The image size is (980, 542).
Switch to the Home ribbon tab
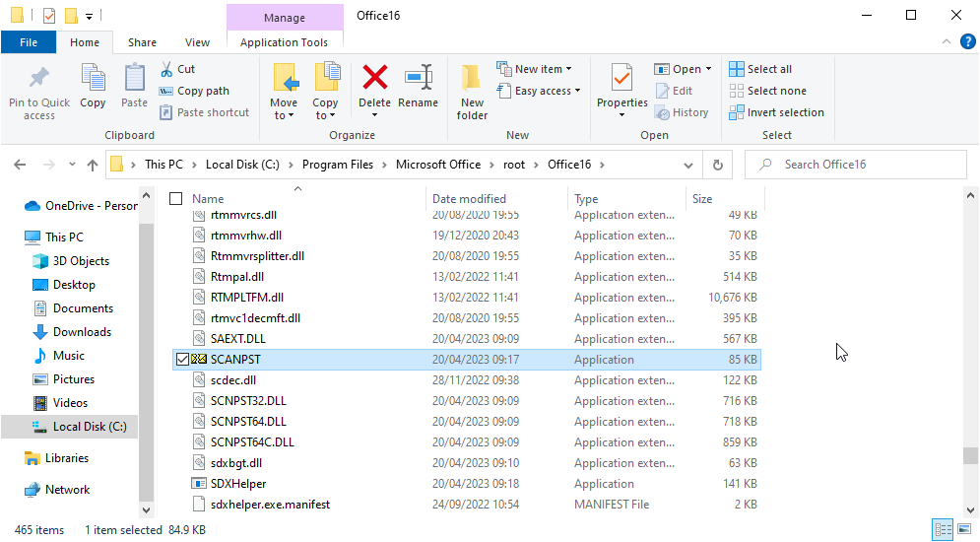pos(85,42)
